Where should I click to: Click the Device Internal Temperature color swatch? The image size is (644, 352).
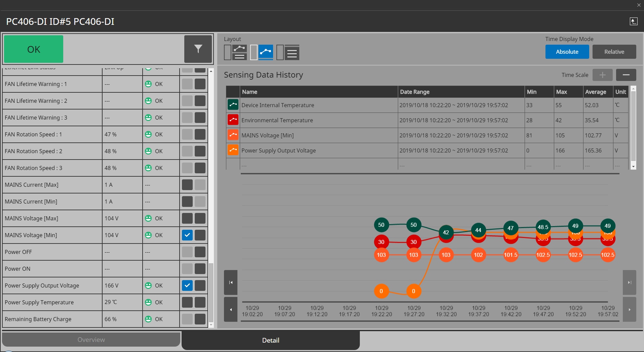pos(233,105)
